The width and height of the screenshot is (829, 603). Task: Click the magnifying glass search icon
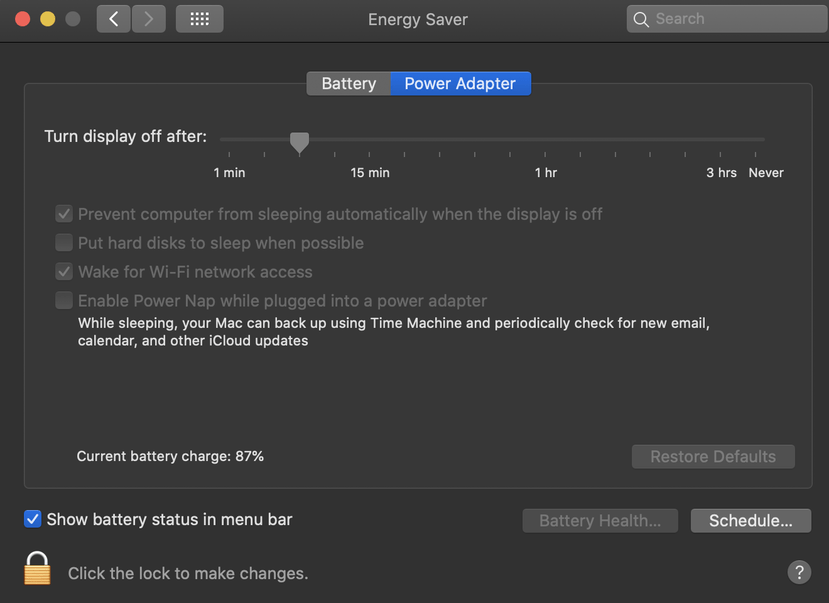tap(641, 19)
